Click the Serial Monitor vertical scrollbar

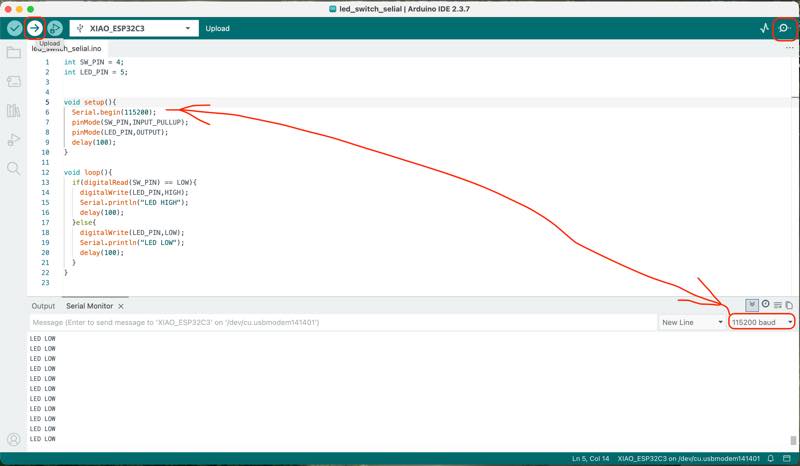pos(793,440)
